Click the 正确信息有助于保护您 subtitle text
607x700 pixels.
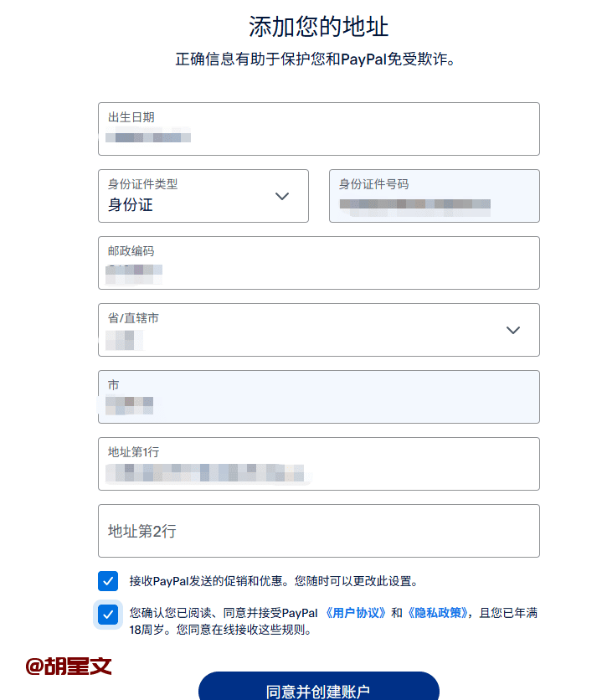coord(318,59)
